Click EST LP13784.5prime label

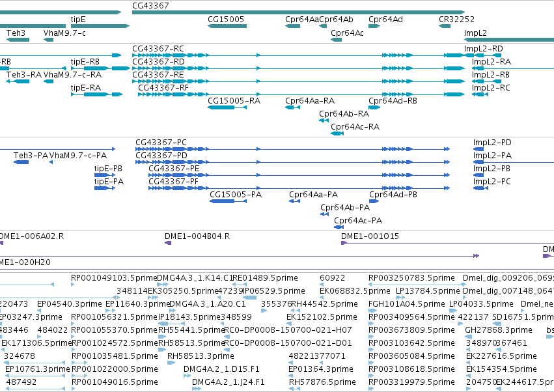[428, 291]
